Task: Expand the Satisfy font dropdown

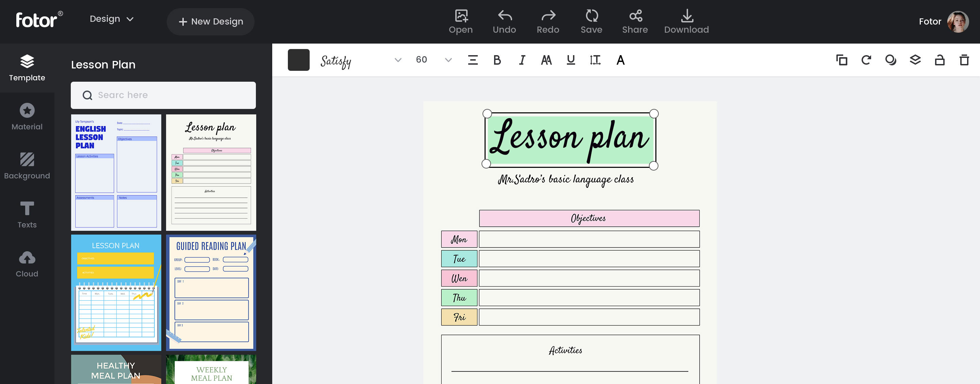Action: [x=398, y=60]
